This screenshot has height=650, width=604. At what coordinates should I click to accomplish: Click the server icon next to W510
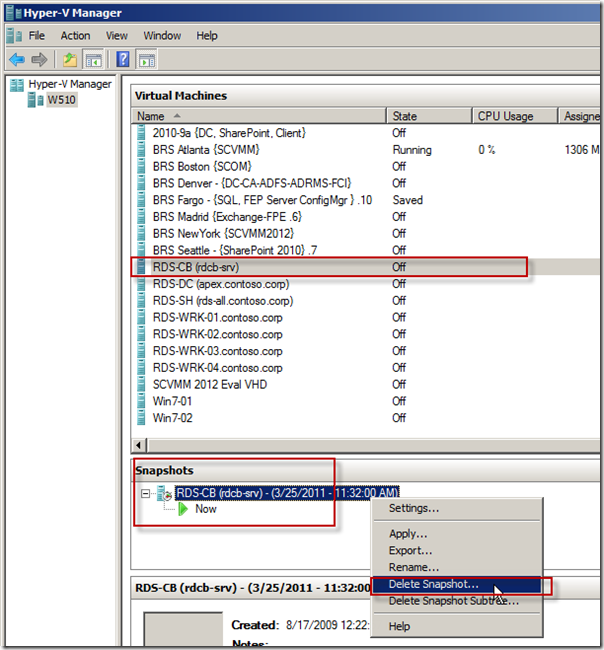[x=36, y=100]
